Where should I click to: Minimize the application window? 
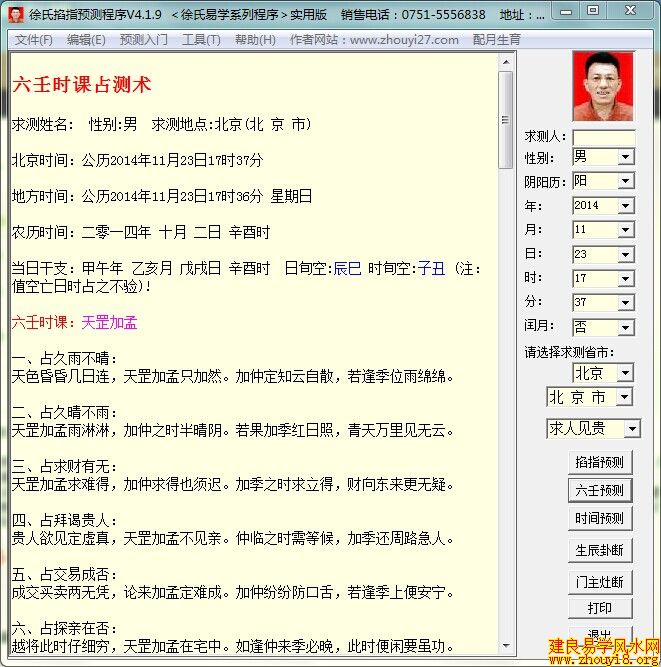click(566, 11)
